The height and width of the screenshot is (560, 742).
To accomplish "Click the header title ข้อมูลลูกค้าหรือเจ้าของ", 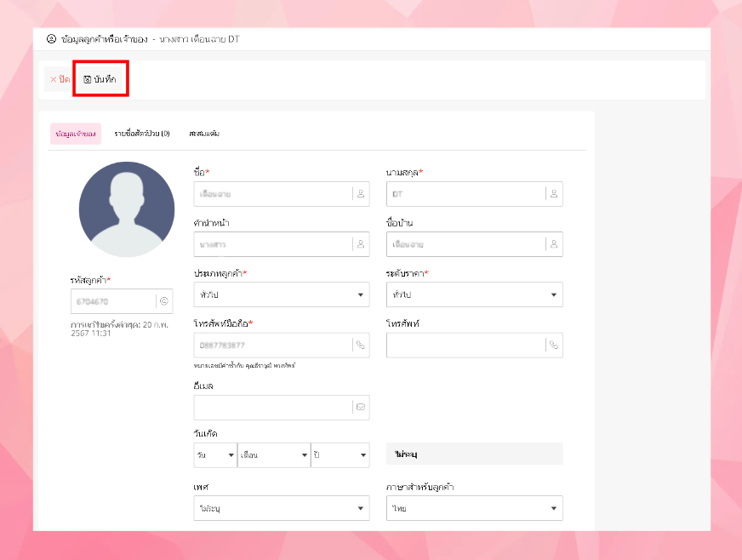I will tap(104, 39).
